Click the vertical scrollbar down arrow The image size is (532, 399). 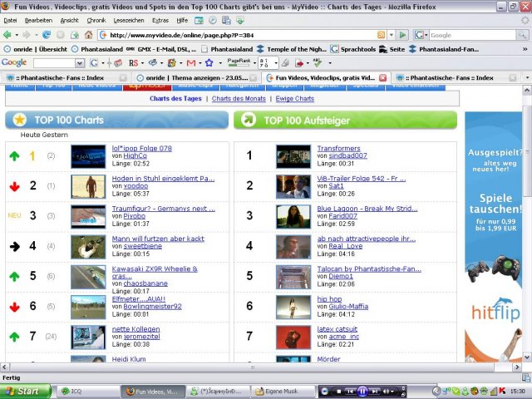[x=526, y=357]
